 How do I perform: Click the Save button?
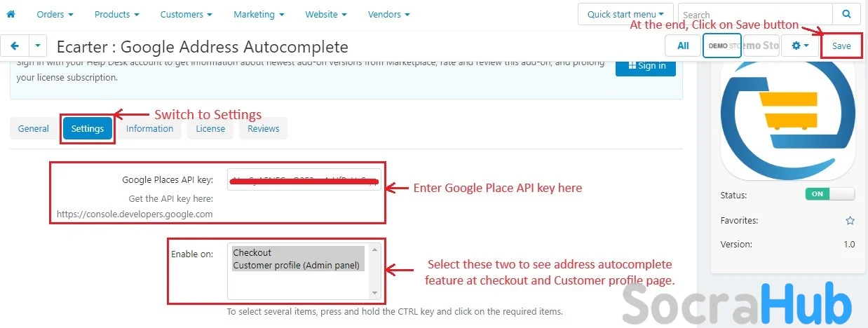[x=841, y=46]
